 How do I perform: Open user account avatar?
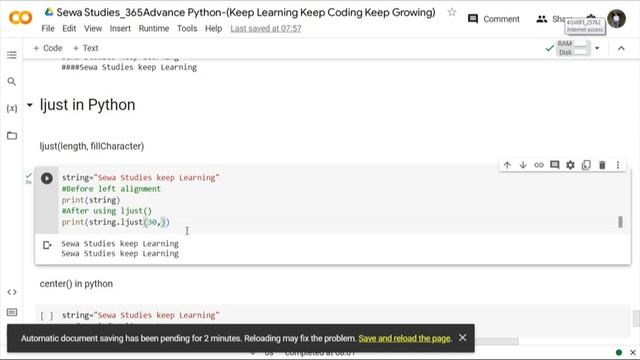point(616,18)
